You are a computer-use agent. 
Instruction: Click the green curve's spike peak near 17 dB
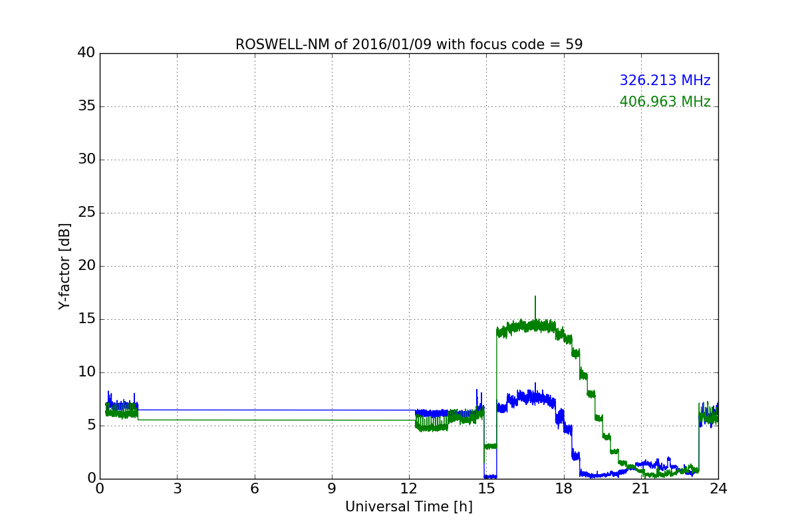point(535,297)
